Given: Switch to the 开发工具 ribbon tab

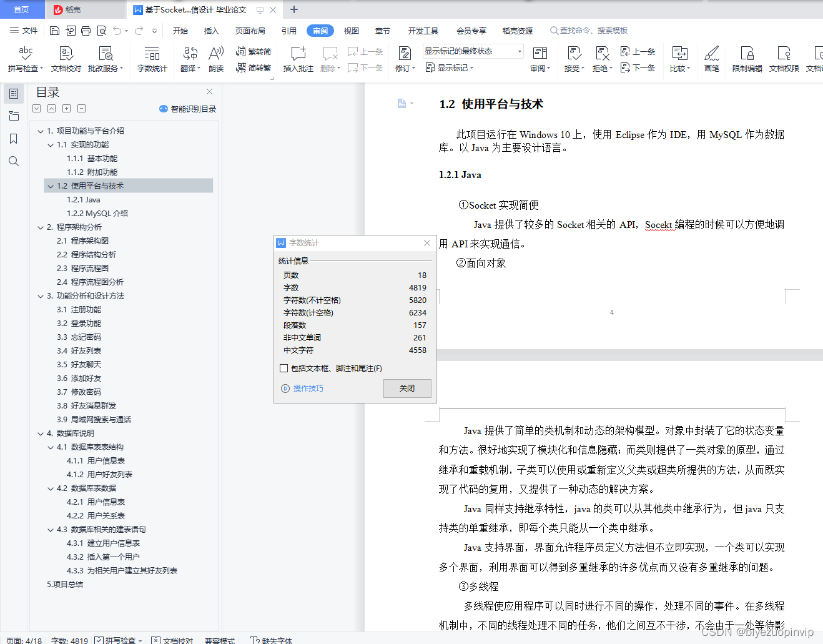Looking at the screenshot, I should pyautogui.click(x=423, y=31).
